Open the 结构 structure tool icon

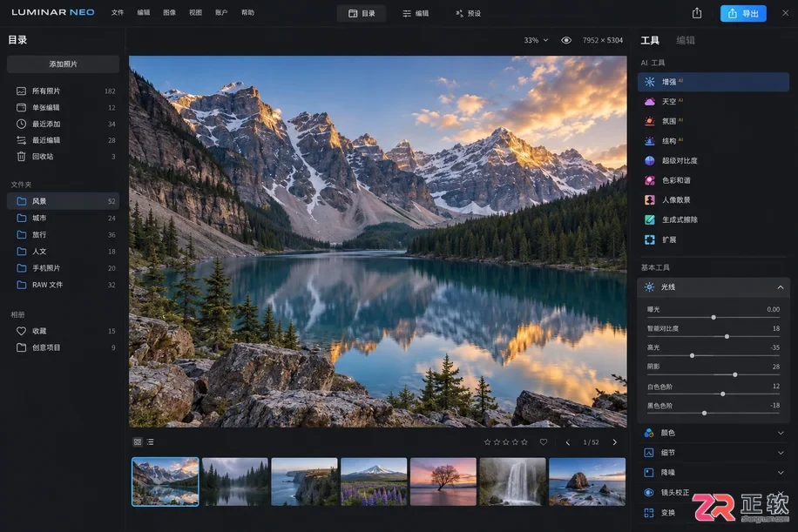pyautogui.click(x=649, y=141)
